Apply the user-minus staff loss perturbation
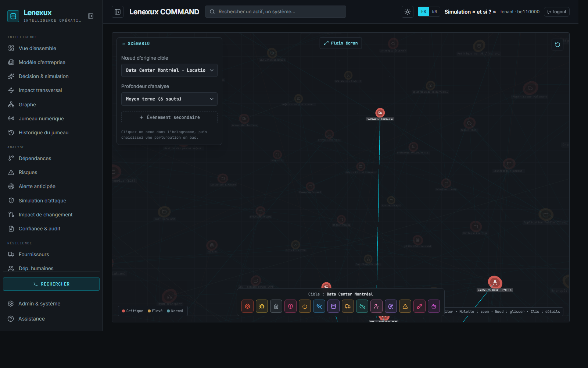Viewport: 588px width, 368px height. (376, 306)
